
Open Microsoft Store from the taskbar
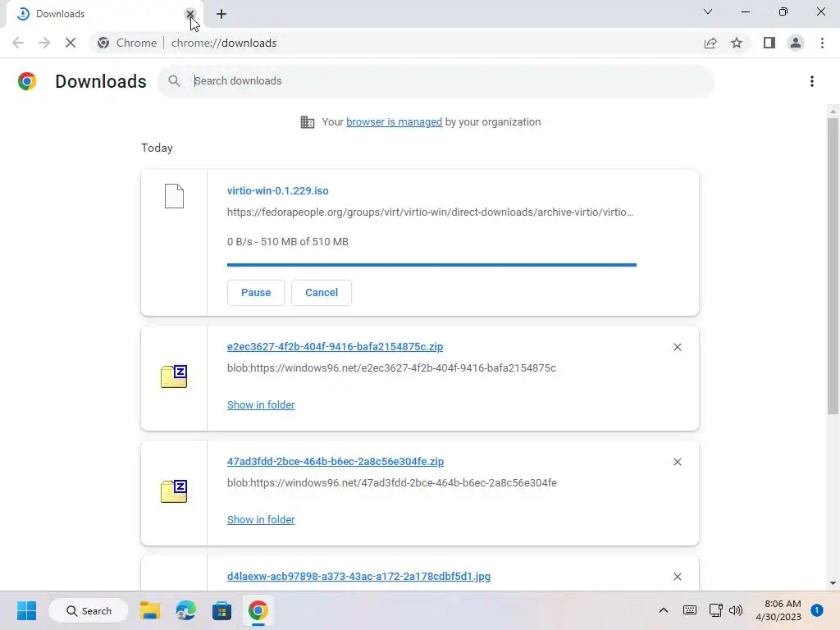[221, 610]
